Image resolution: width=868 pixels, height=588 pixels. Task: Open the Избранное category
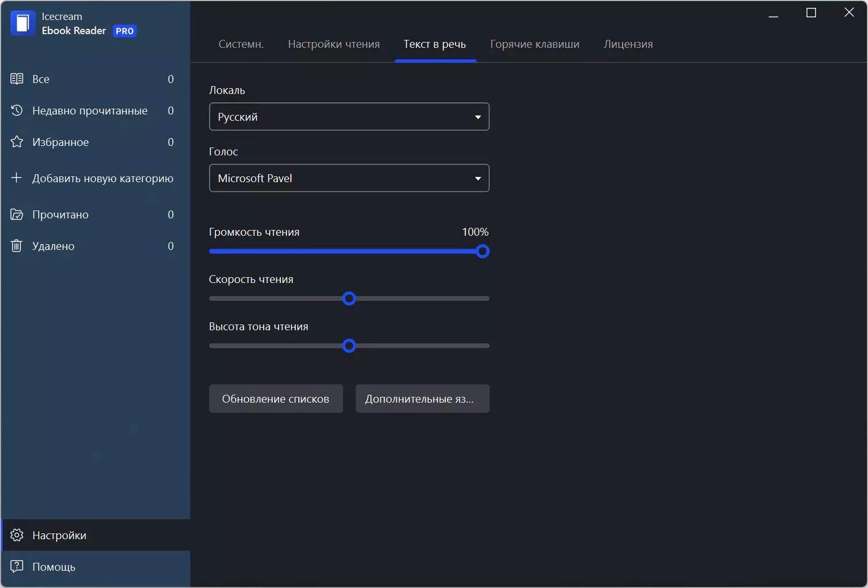96,142
